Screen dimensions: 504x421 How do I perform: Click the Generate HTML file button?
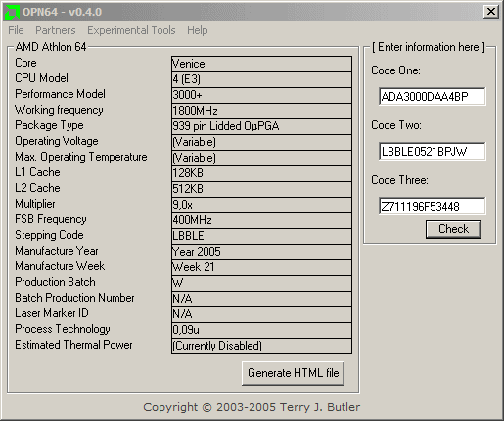(293, 373)
